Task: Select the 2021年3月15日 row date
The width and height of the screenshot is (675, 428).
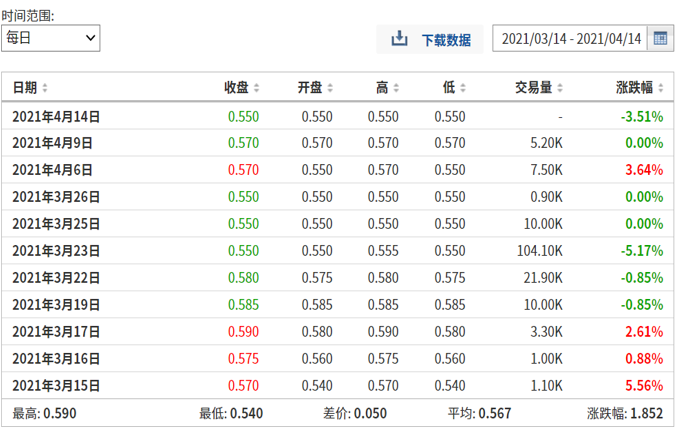Action: (56, 386)
